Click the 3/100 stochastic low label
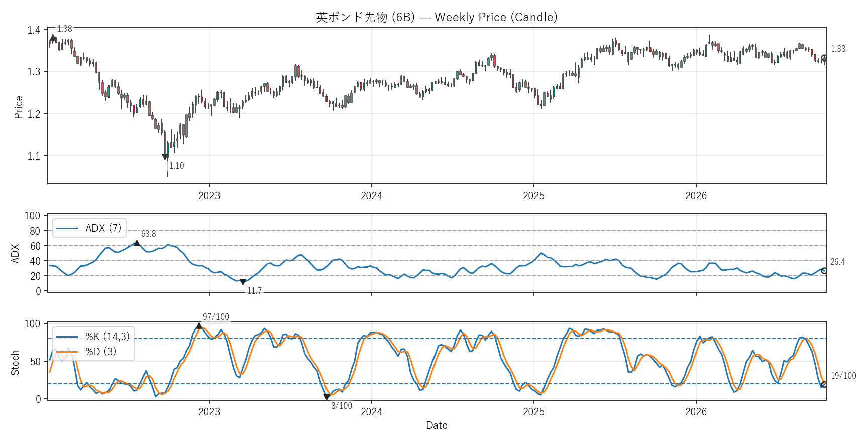 pyautogui.click(x=342, y=406)
